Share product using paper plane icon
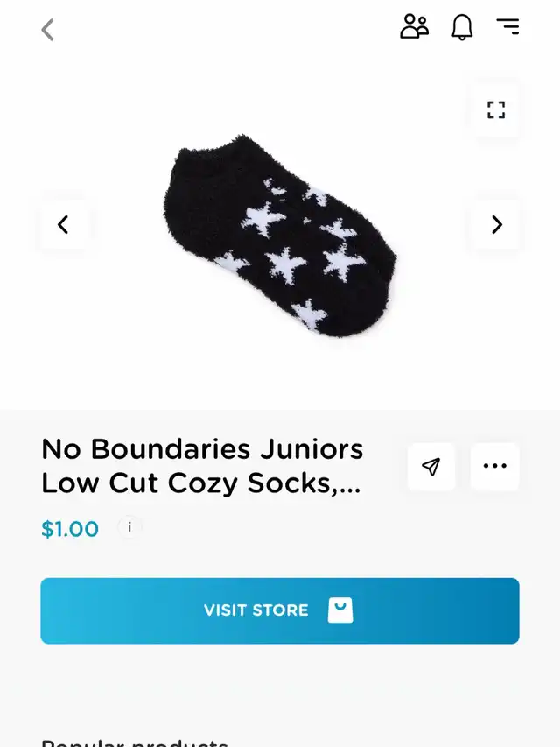The height and width of the screenshot is (747, 560). (431, 467)
